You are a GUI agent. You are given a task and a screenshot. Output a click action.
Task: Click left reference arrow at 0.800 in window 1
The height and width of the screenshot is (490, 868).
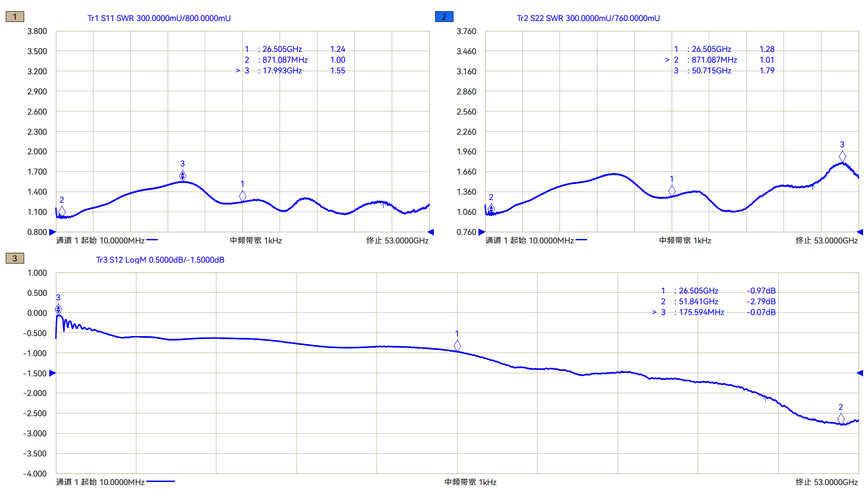52,232
